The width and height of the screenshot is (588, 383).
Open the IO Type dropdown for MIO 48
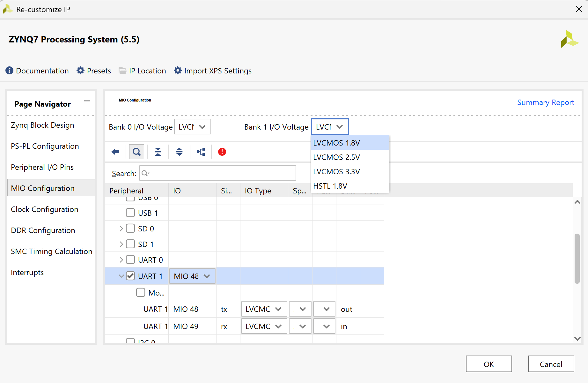coord(264,309)
